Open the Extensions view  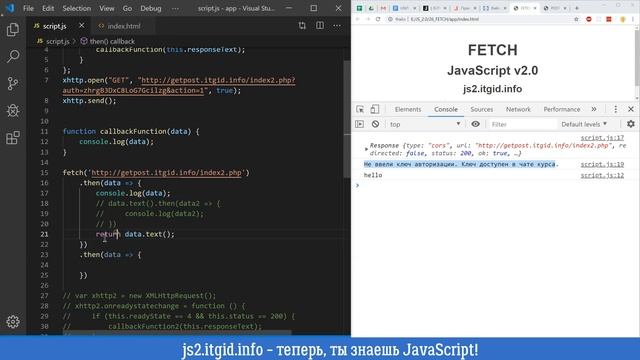point(13,138)
